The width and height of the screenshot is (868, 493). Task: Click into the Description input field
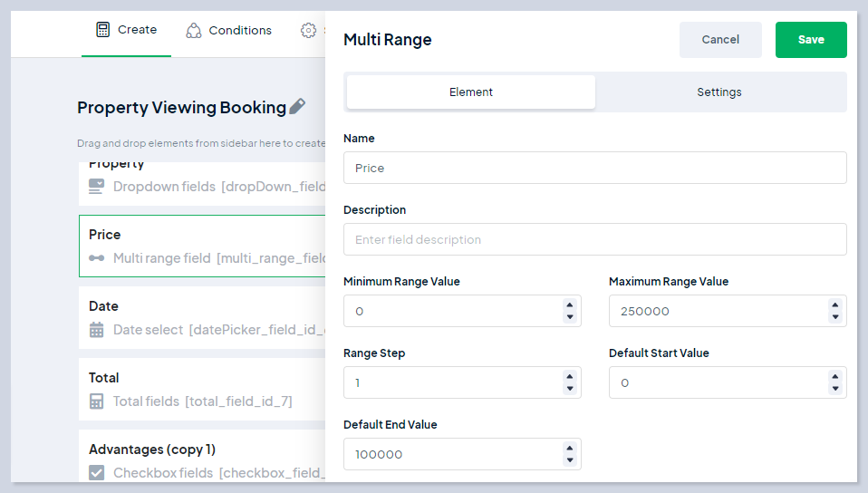point(594,240)
